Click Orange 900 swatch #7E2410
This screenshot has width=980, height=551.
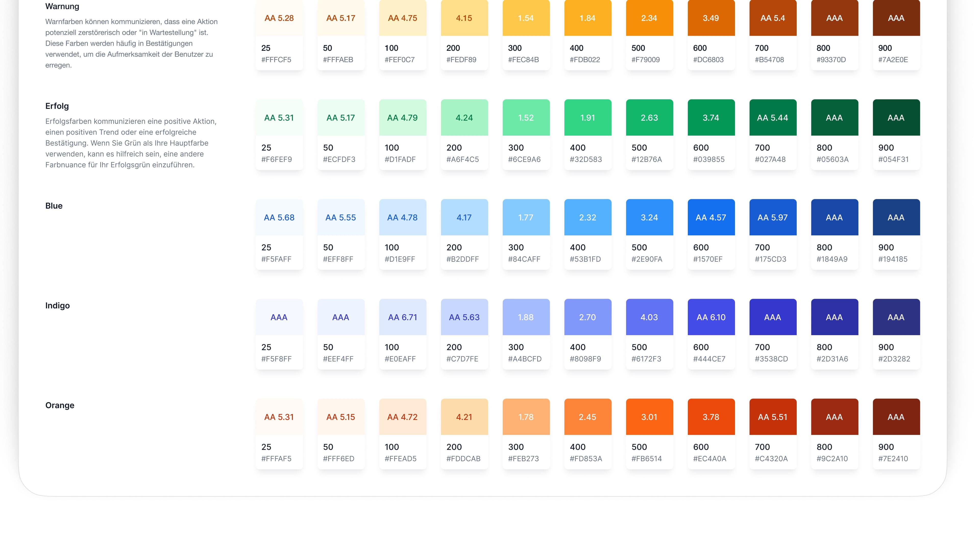pos(896,416)
